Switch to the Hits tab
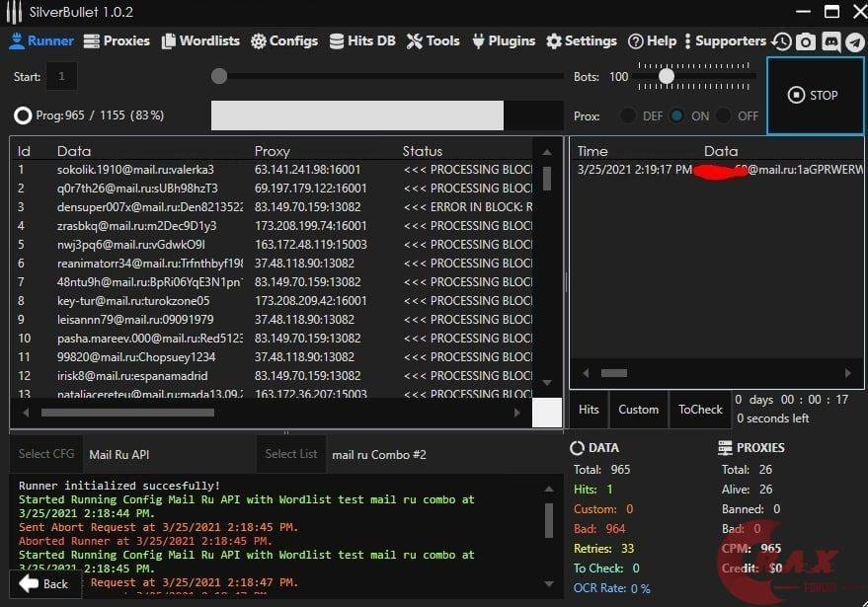 (x=589, y=410)
